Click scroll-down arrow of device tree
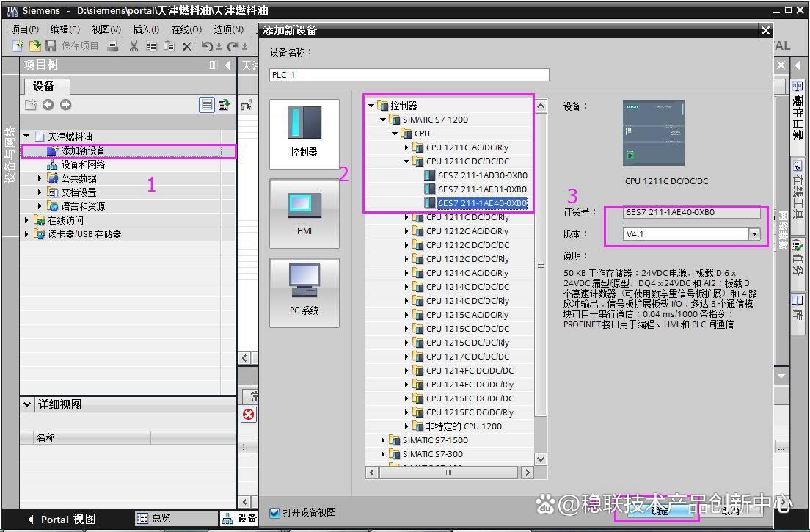This screenshot has width=810, height=532. [x=540, y=459]
